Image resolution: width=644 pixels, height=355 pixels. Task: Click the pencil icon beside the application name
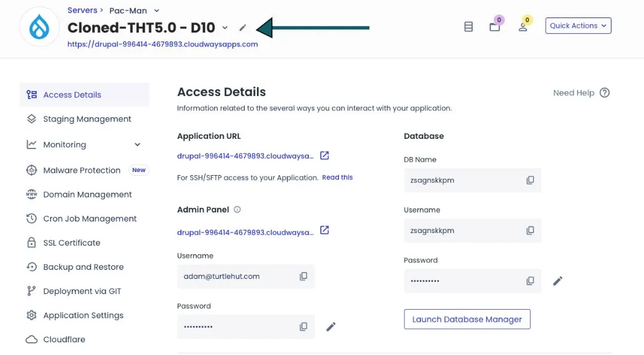point(242,28)
